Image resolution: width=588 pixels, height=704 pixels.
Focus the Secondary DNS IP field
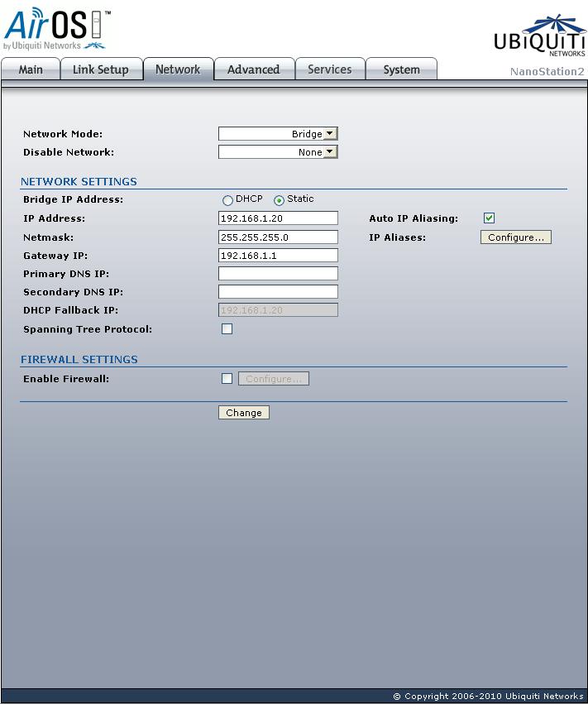pos(278,292)
